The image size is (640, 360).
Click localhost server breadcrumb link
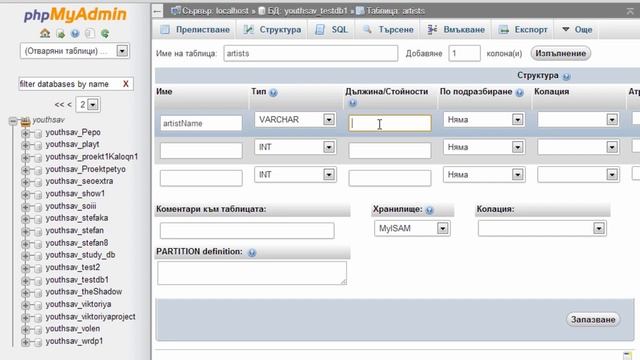[215, 11]
